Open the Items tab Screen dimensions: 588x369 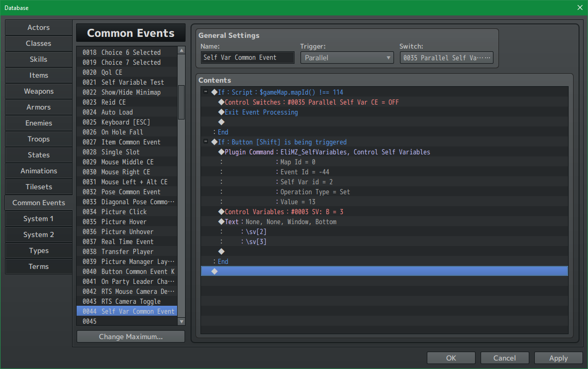tap(39, 76)
